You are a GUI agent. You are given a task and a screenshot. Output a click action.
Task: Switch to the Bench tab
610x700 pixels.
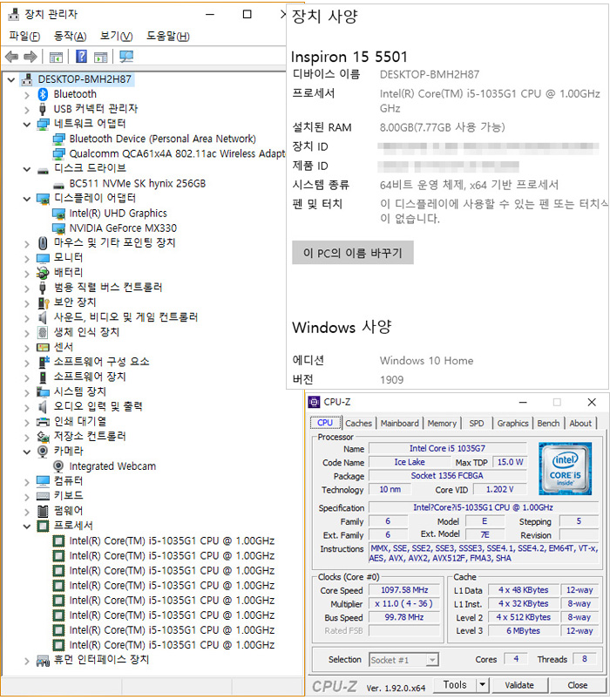coord(548,423)
